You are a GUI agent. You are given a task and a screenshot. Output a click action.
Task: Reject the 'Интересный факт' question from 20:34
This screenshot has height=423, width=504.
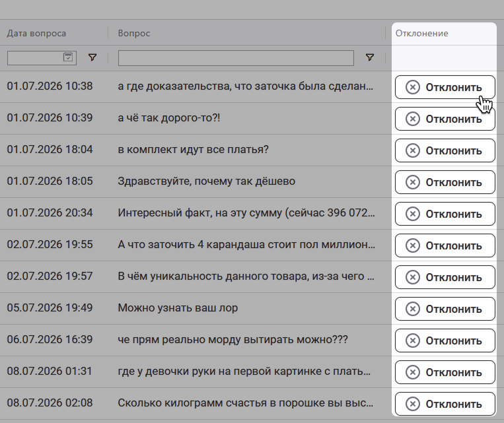[445, 214]
